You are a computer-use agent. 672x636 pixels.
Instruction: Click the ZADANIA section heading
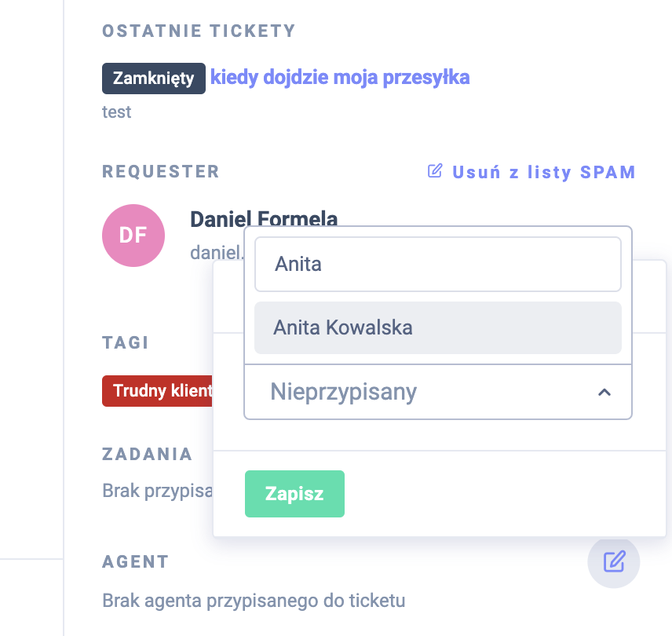pos(148,454)
